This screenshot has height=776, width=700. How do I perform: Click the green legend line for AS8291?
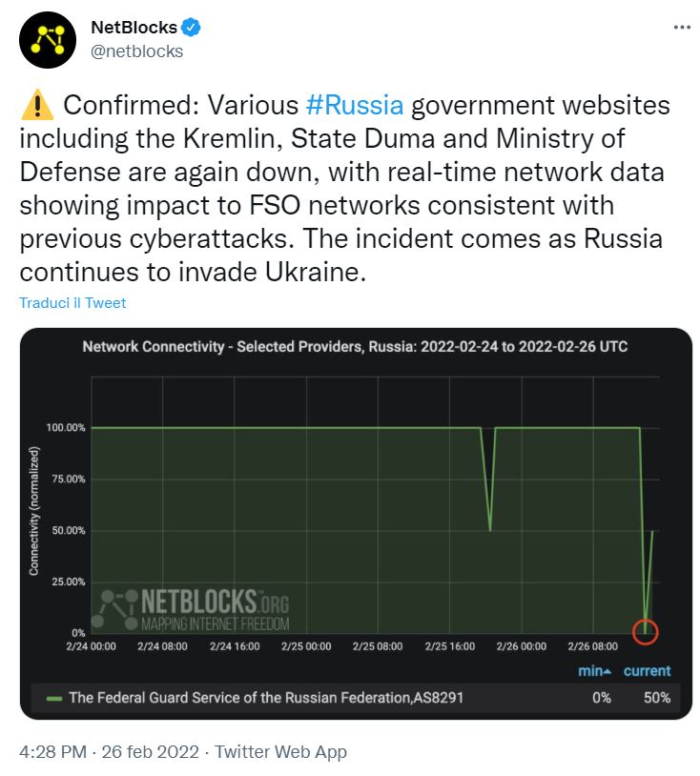click(53, 698)
